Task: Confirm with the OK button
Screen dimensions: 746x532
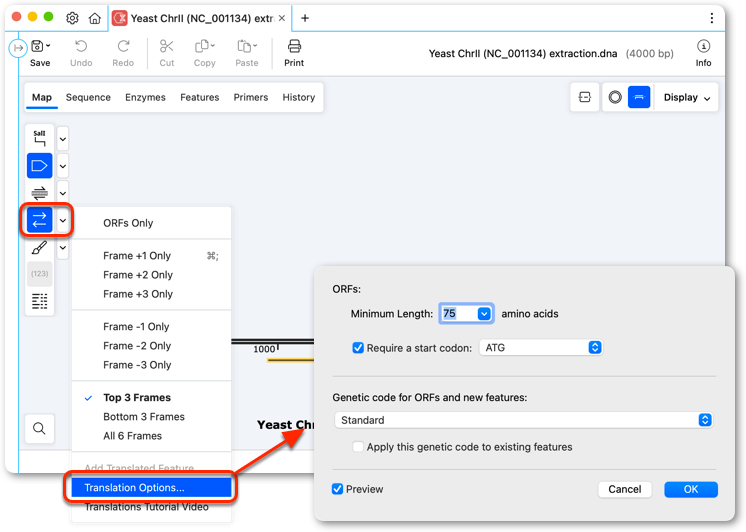Action: (x=690, y=489)
